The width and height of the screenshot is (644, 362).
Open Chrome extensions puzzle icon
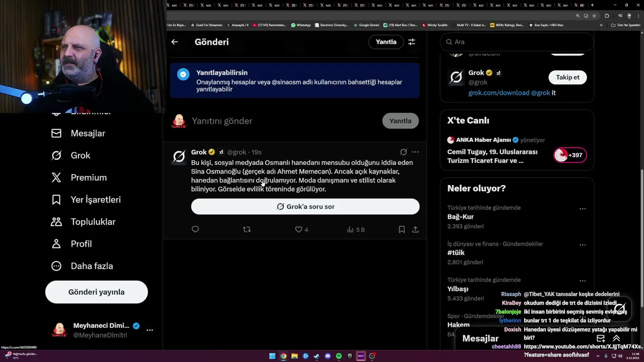click(607, 16)
